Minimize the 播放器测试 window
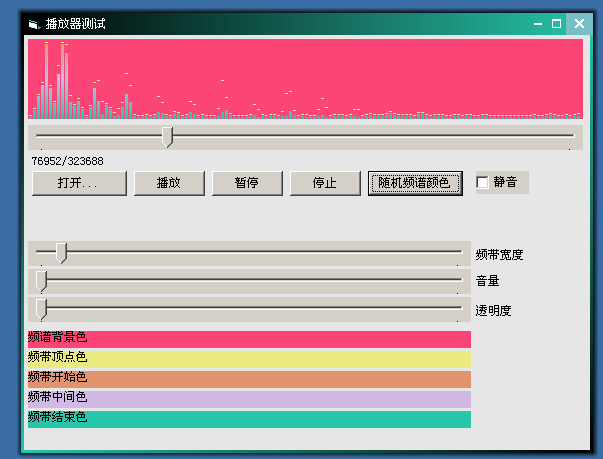The image size is (603, 459). point(538,24)
